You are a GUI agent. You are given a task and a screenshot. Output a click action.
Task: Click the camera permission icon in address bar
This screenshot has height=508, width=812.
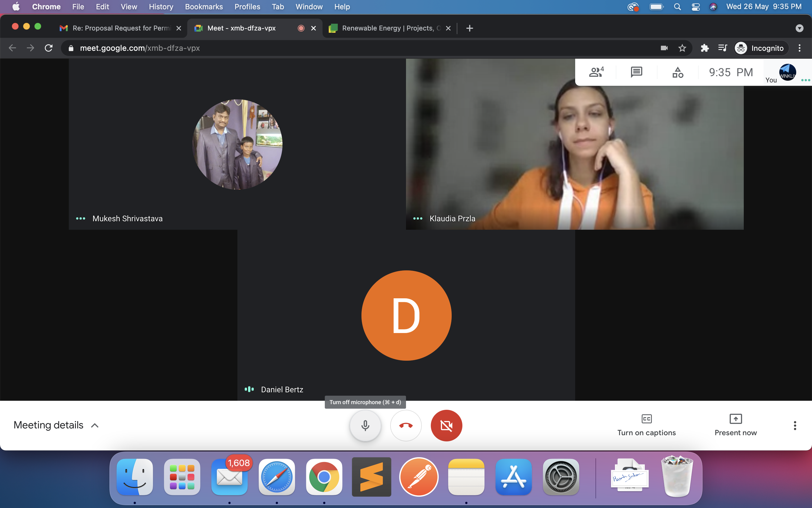point(664,48)
